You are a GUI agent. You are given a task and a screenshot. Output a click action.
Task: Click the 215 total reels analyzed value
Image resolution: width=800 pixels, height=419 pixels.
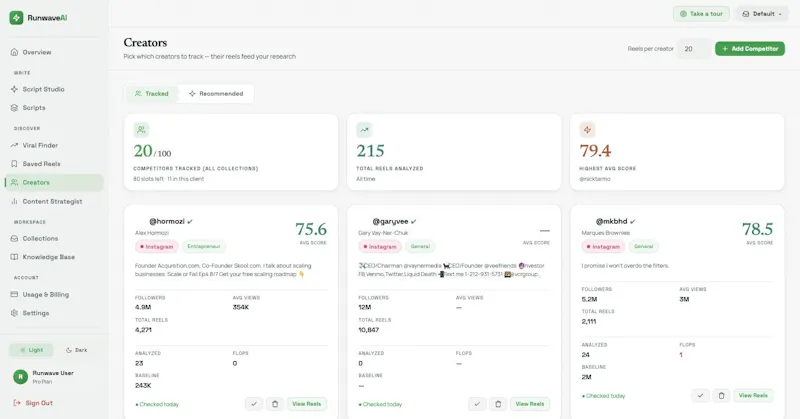pyautogui.click(x=370, y=151)
